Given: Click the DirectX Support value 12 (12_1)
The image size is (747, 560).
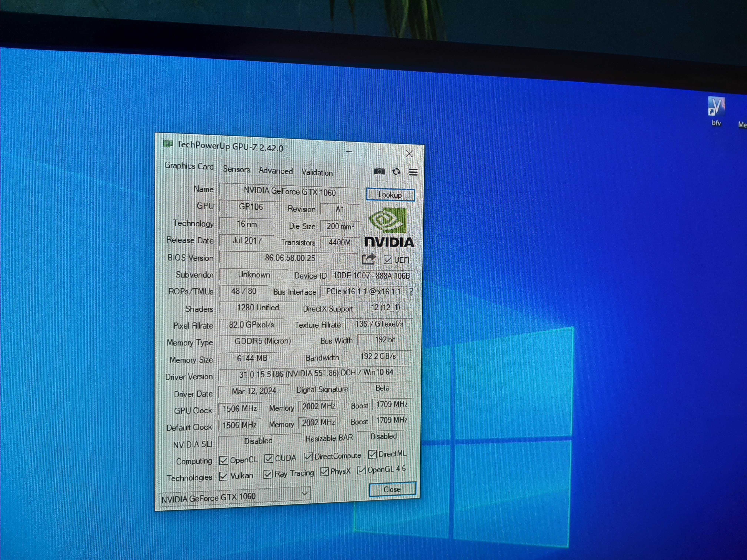Looking at the screenshot, I should [385, 308].
